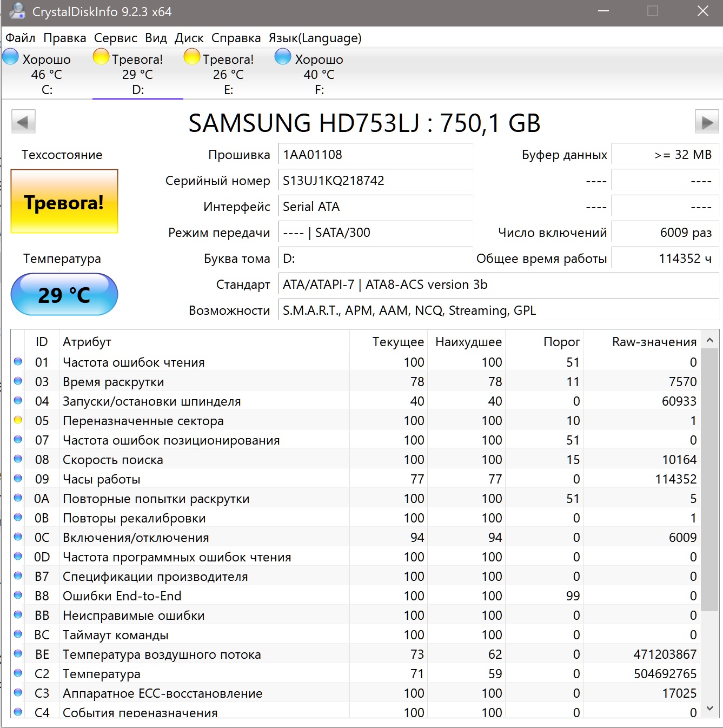The height and width of the screenshot is (728, 723).
Task: Go to next disk with right arrow
Action: pos(707,122)
